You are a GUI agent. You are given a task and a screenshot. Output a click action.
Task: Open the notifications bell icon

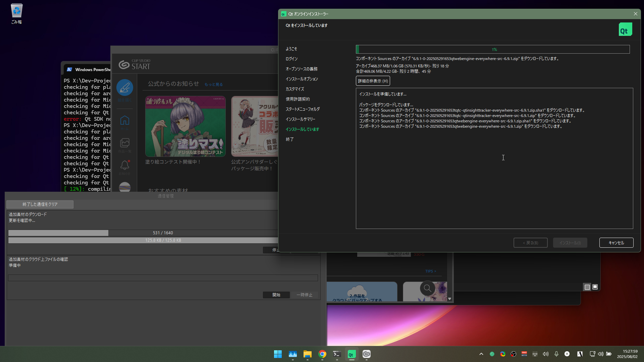(125, 165)
